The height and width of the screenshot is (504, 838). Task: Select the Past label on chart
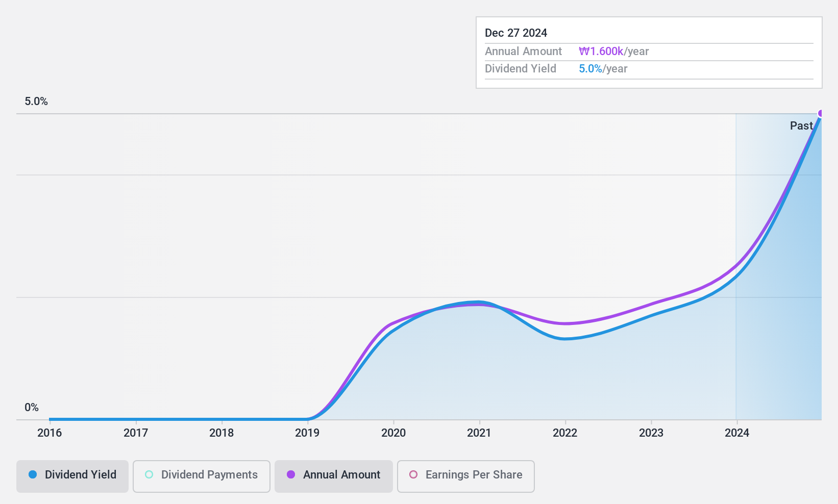point(801,125)
